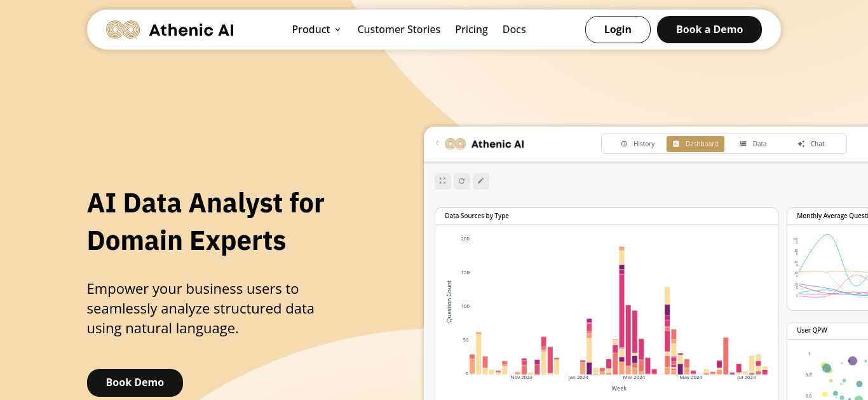
Task: Click the Athenic AI infinity logo in navbar
Action: click(x=123, y=29)
